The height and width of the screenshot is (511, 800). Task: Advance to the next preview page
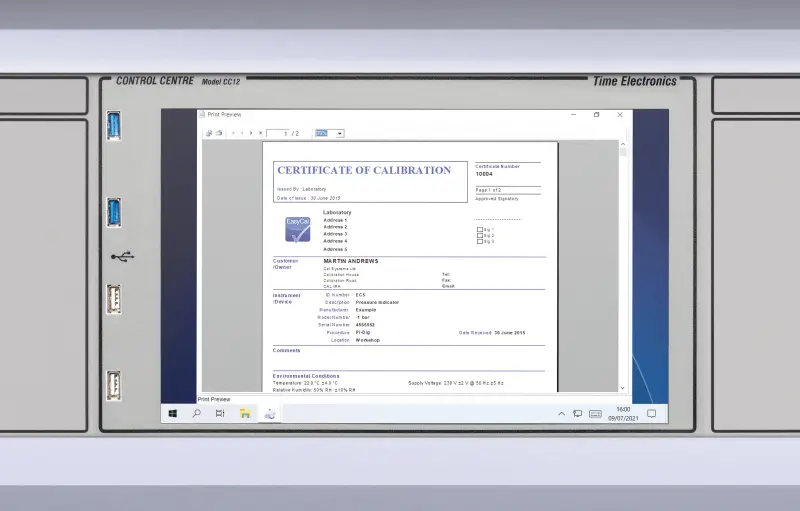pos(251,133)
